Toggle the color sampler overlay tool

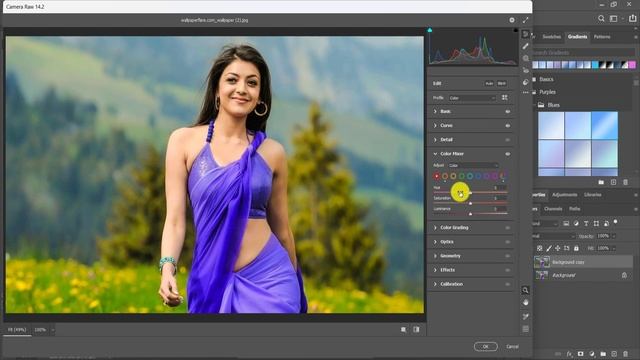click(526, 316)
